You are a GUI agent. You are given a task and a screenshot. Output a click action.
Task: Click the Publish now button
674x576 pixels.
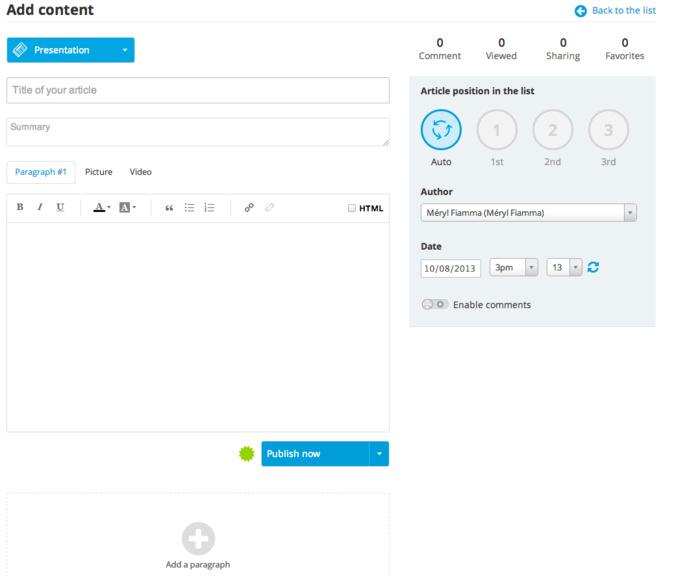[315, 454]
